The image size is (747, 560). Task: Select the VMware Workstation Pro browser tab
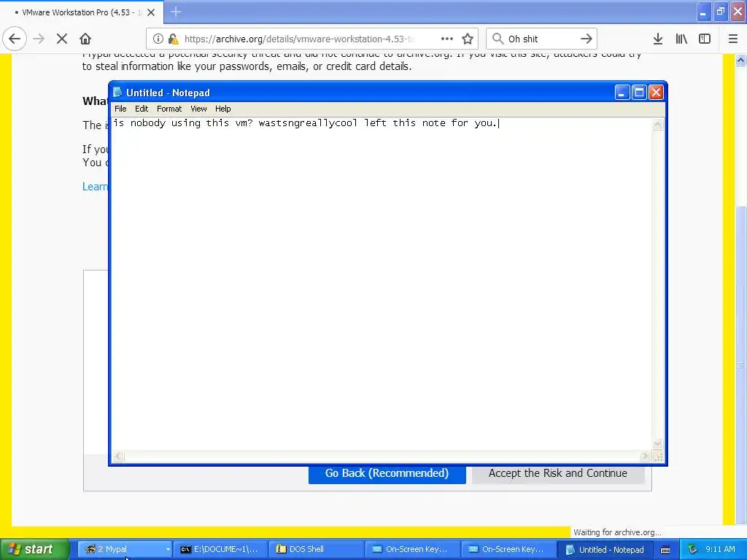click(x=82, y=12)
